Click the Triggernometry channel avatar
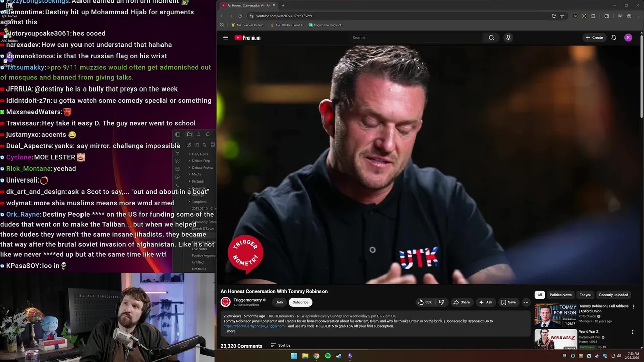 [x=225, y=302]
